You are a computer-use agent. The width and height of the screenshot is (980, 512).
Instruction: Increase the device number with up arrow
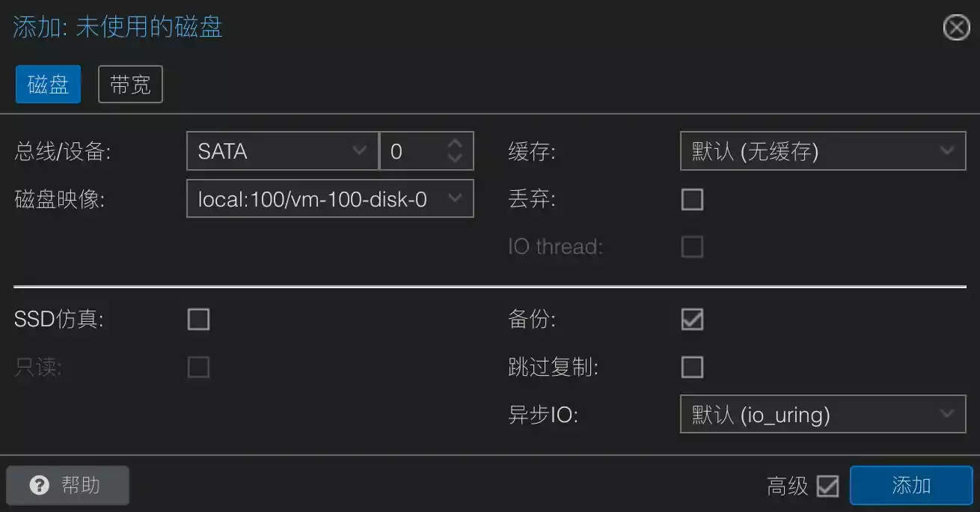coord(455,144)
